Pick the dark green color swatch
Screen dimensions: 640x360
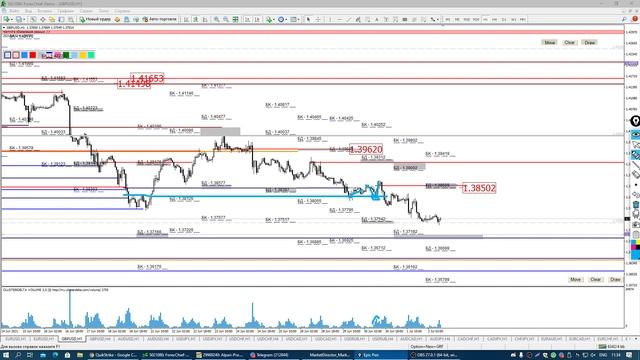click(x=66, y=55)
